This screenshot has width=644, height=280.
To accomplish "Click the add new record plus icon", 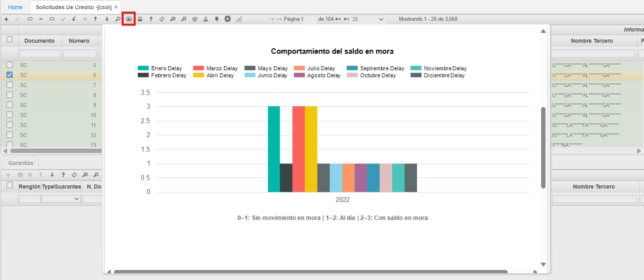I will (6, 19).
